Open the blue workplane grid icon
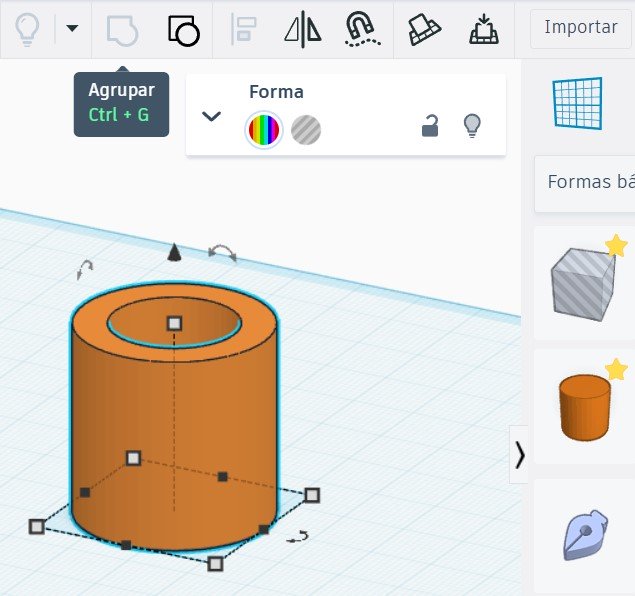Image resolution: width=635 pixels, height=596 pixels. click(578, 103)
